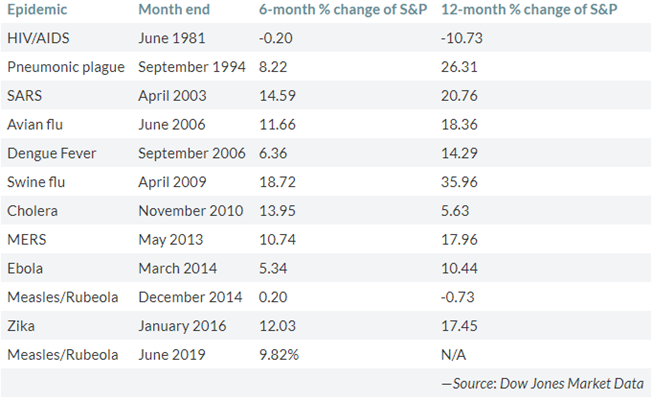The width and height of the screenshot is (653, 401).
Task: Select the MERS epidemic cell
Action: (x=26, y=240)
